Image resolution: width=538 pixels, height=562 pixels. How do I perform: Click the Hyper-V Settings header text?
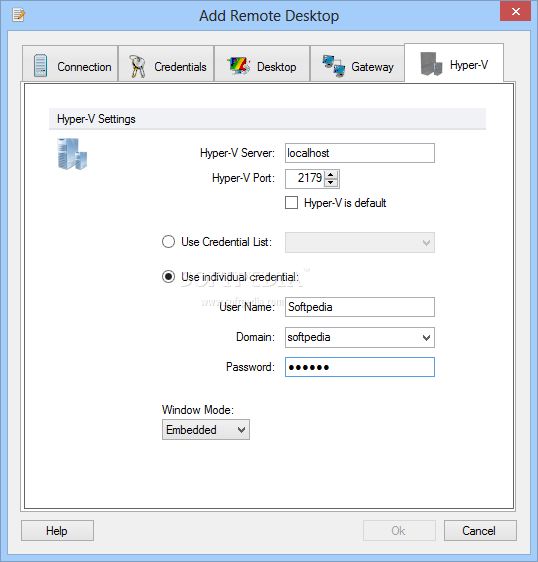pyautogui.click(x=96, y=119)
